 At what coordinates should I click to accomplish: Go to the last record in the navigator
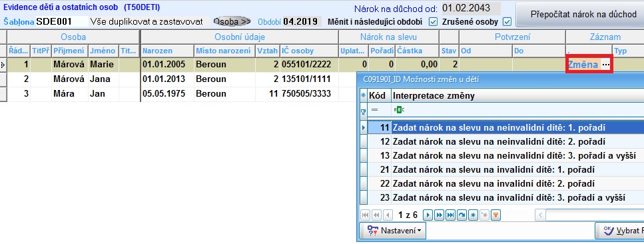coord(450,215)
